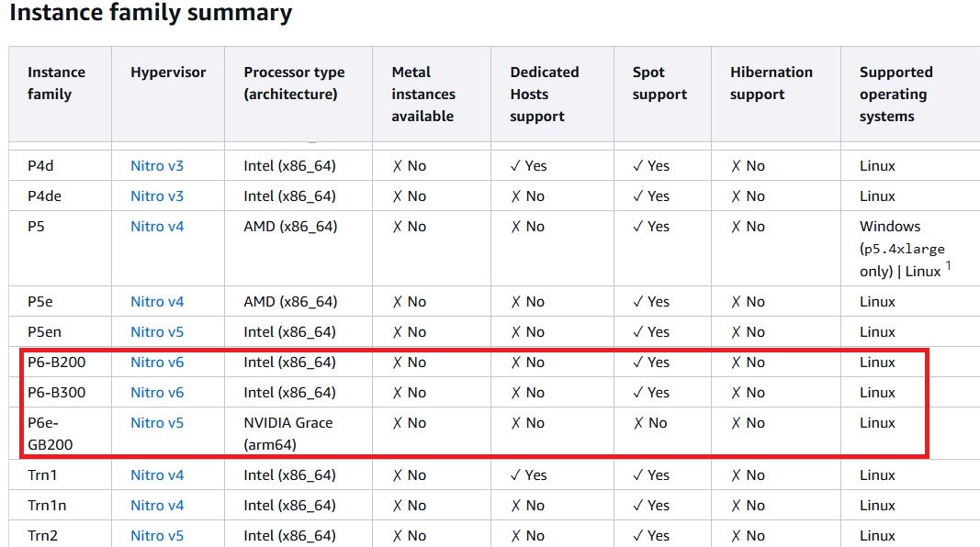Click the Instance family column header

56,84
